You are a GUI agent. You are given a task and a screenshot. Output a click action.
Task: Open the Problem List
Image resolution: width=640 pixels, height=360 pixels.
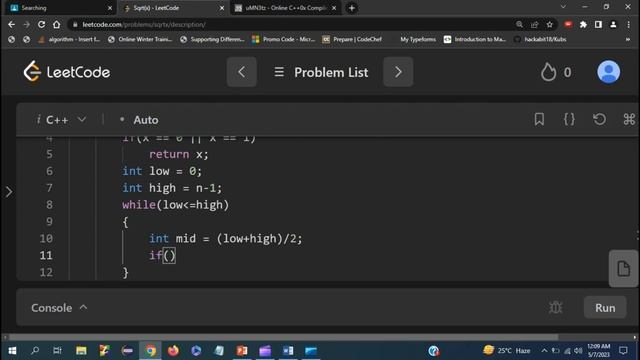[x=321, y=72]
